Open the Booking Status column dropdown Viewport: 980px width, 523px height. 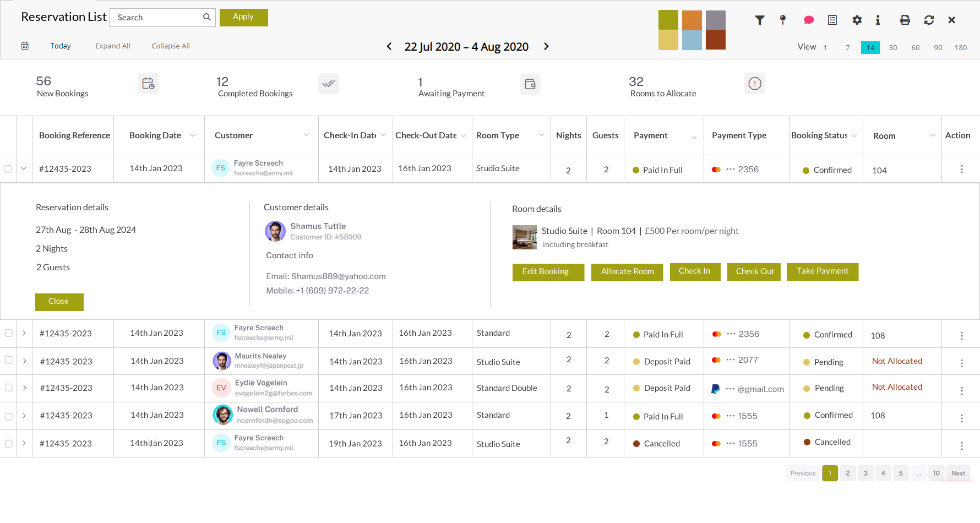tap(854, 136)
